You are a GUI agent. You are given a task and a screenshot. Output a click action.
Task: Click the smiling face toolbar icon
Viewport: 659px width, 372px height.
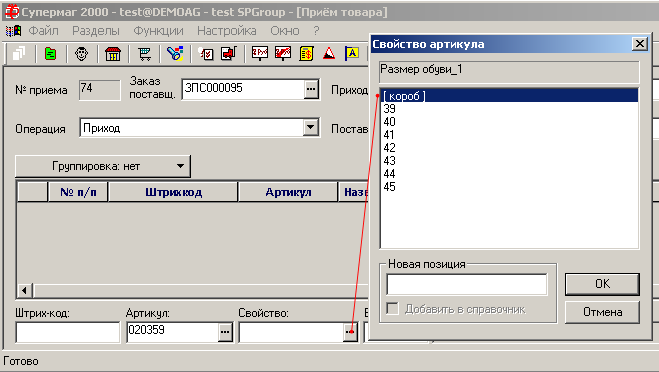click(x=82, y=54)
